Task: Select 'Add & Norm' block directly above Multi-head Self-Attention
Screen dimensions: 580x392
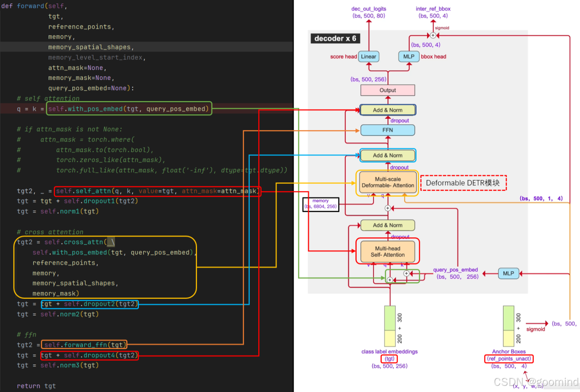Action: [x=388, y=225]
